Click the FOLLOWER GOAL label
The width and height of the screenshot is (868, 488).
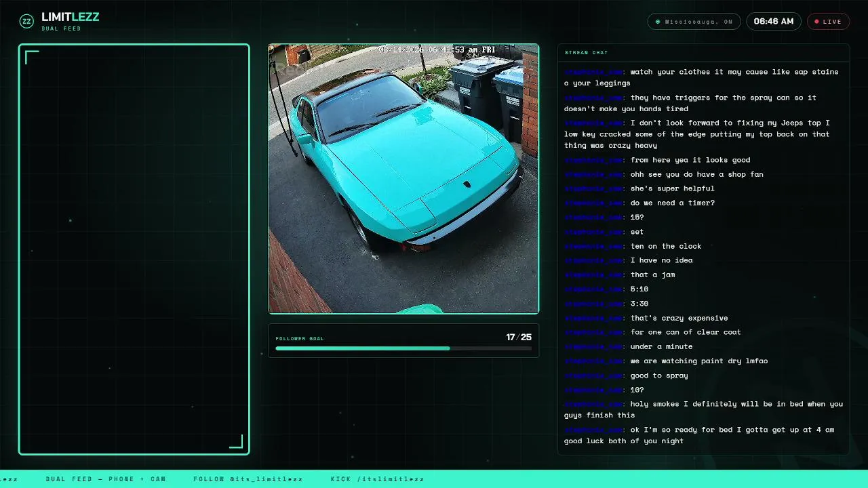tap(300, 338)
